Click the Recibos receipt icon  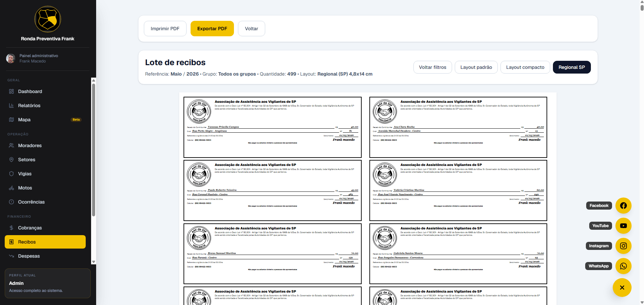coord(11,242)
